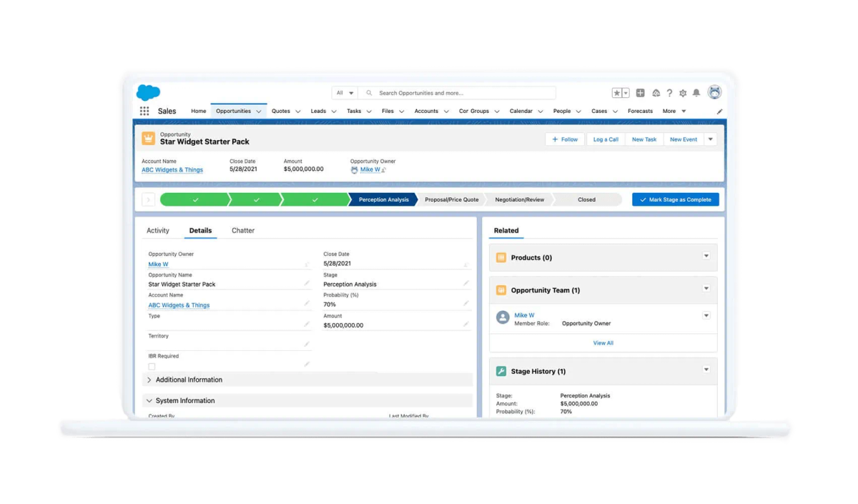Click the New Event button
This screenshot has height=504, width=858.
click(684, 139)
